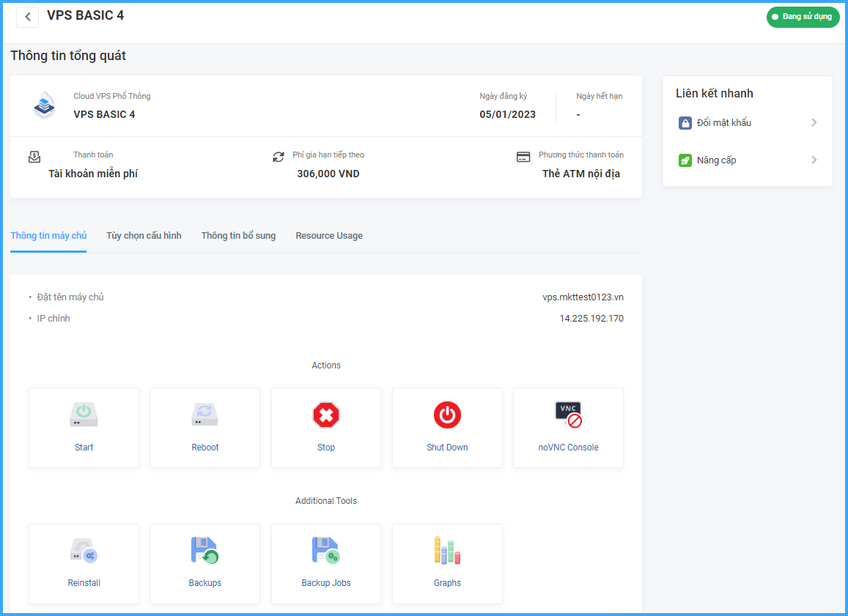Click the Actions section heading
Screen dimensions: 848x616
pos(326,365)
